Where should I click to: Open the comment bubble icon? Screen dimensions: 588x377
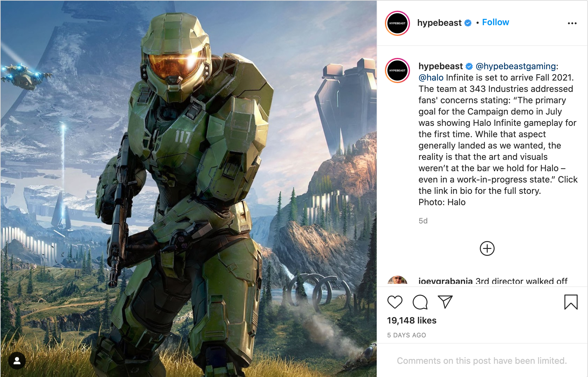click(x=420, y=302)
